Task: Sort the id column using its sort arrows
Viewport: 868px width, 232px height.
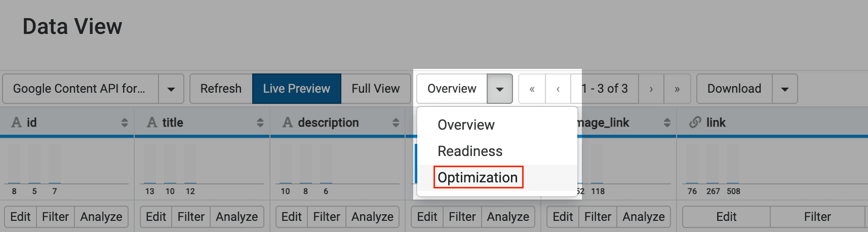Action: coord(125,123)
